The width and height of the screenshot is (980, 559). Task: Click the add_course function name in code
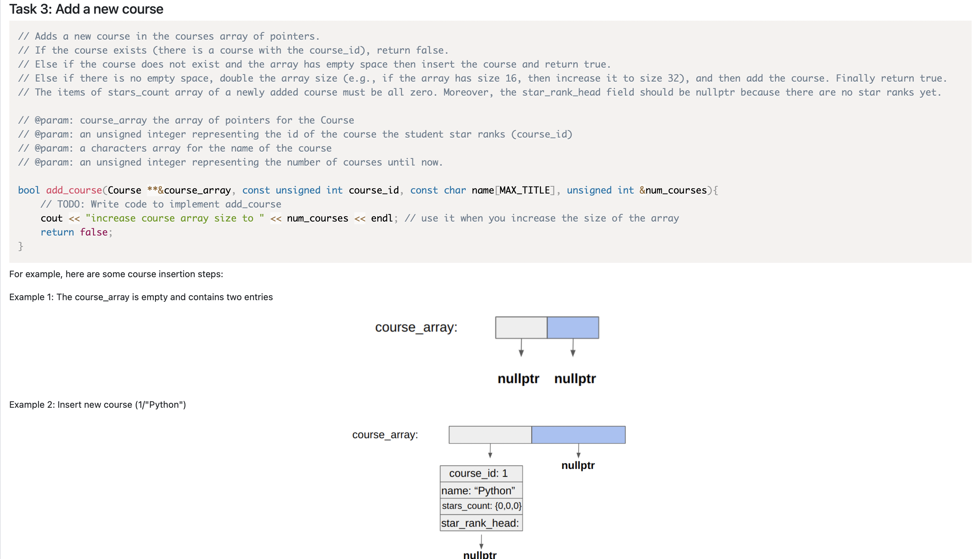[x=74, y=190]
